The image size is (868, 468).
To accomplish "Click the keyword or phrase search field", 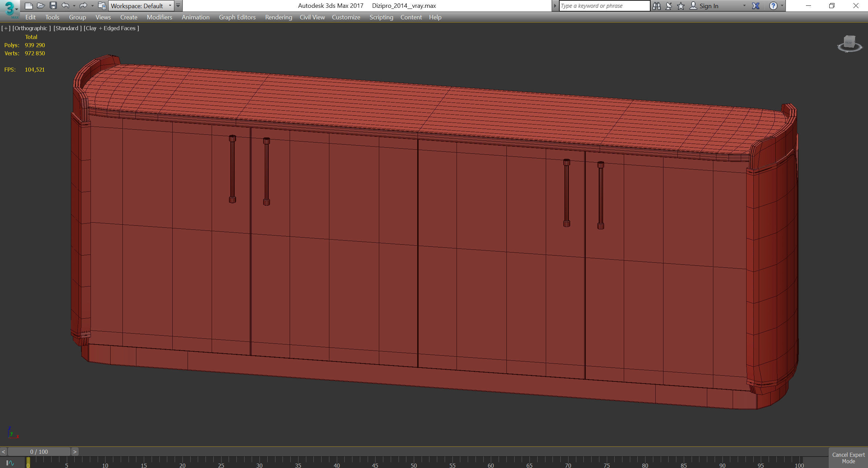I will pos(604,6).
